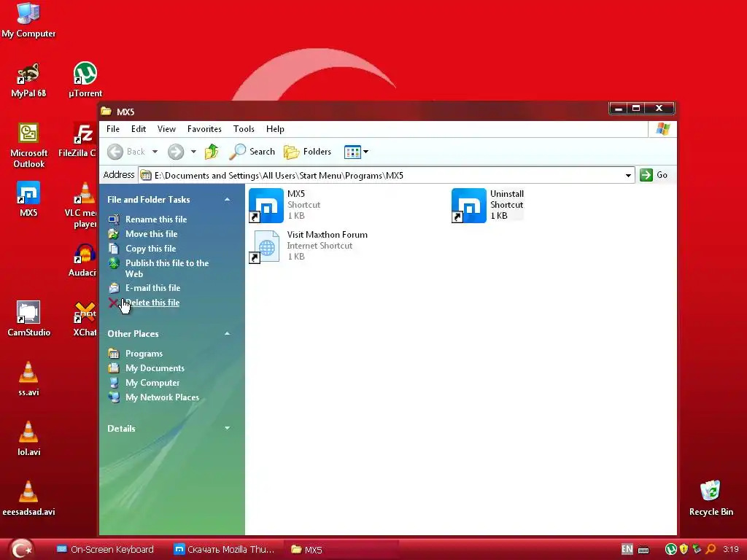Click inside the Address path field
The height and width of the screenshot is (560, 747).
[x=381, y=175]
